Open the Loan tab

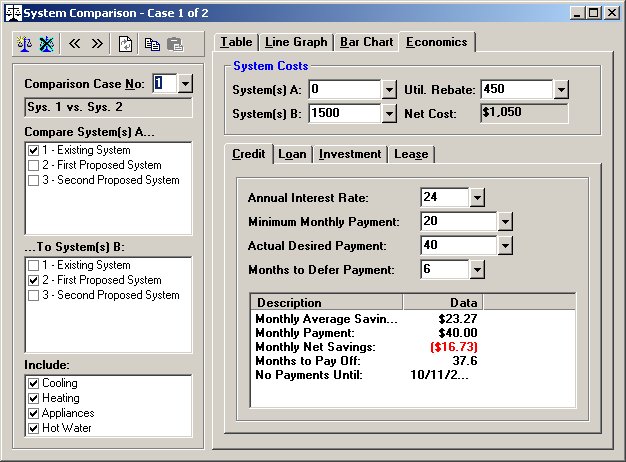click(x=292, y=154)
